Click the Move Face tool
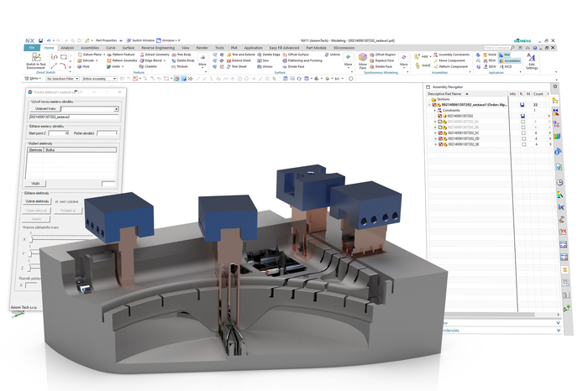 click(363, 61)
